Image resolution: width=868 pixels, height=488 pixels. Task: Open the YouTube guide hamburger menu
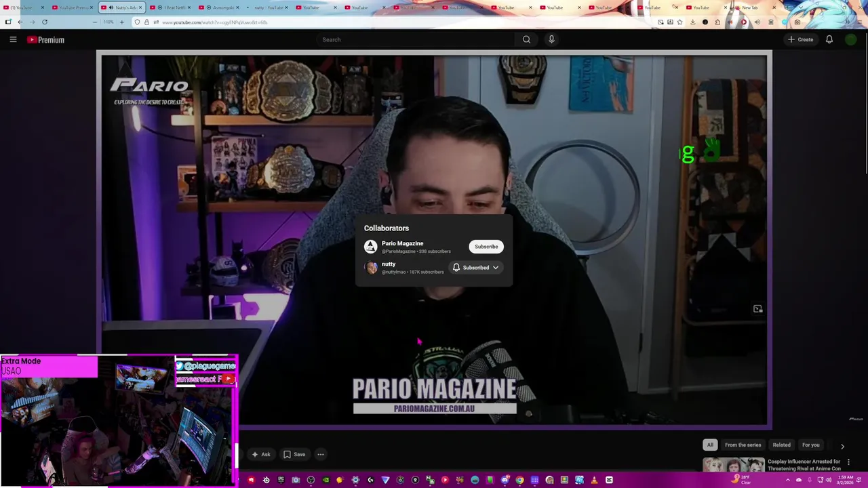[x=13, y=39]
